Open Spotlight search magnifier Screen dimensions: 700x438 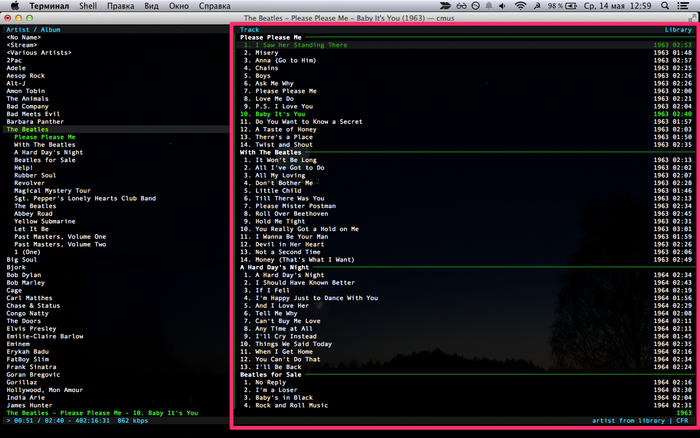pyautogui.click(x=665, y=6)
